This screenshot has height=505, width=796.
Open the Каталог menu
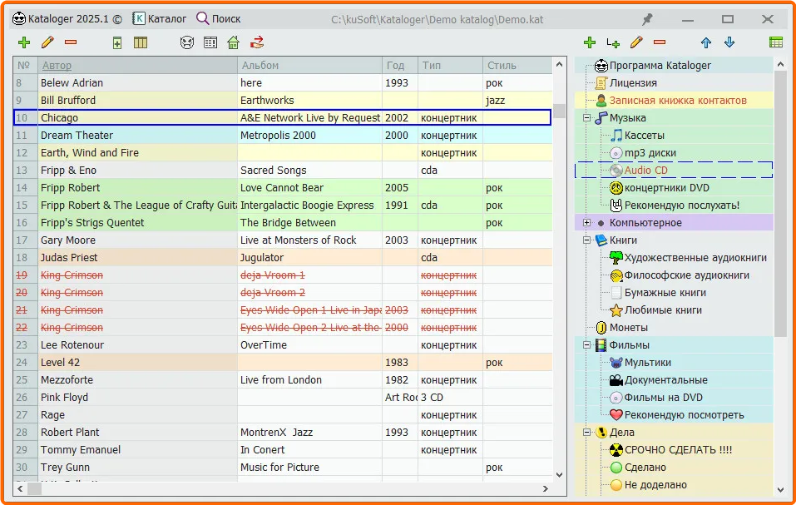[x=159, y=19]
